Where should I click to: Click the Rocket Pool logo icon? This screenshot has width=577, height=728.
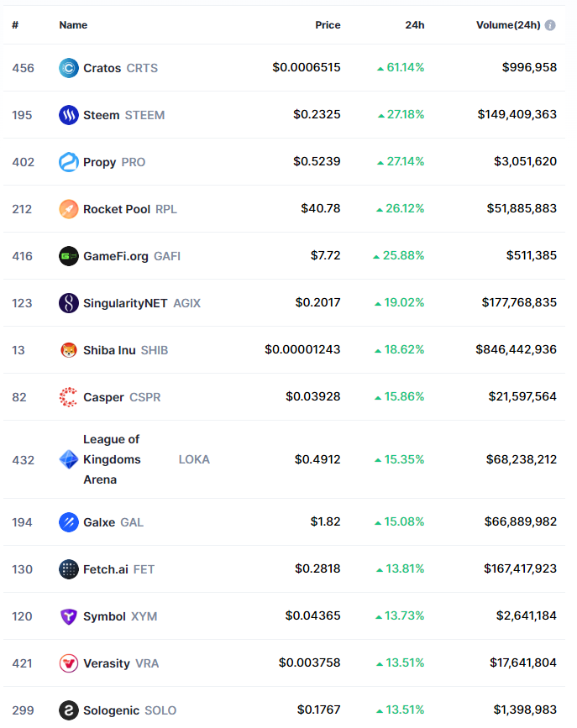69,209
